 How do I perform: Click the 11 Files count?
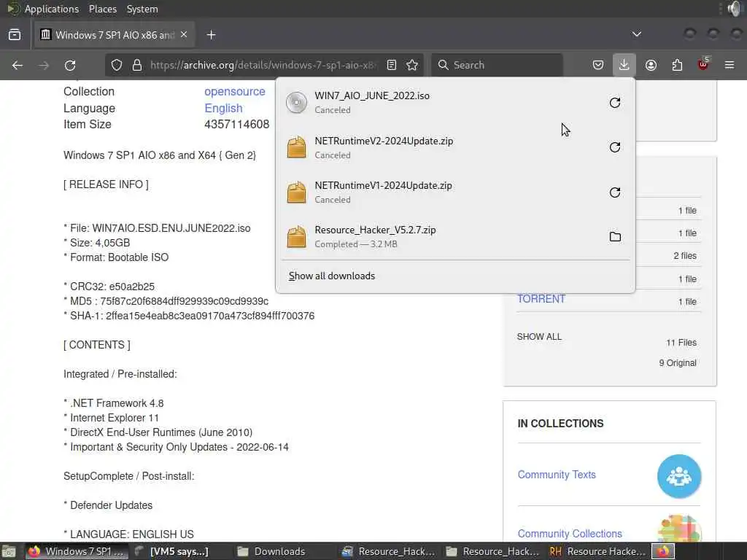[x=681, y=343]
